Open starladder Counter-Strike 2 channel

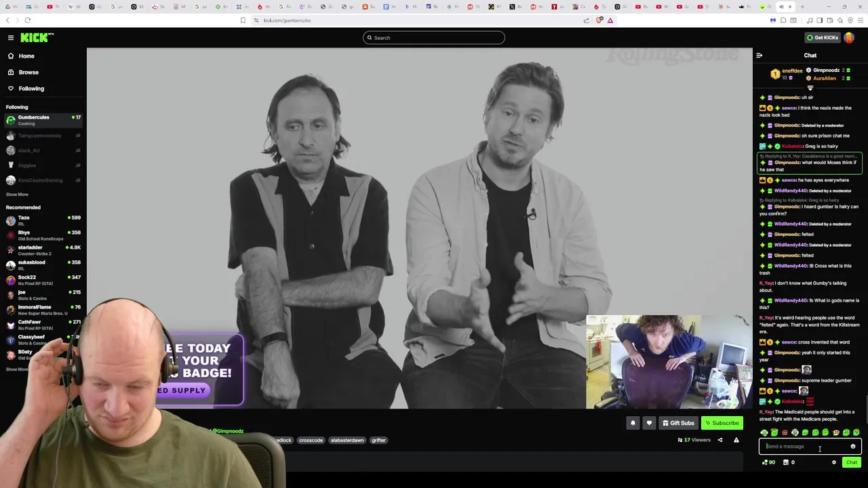click(x=43, y=250)
